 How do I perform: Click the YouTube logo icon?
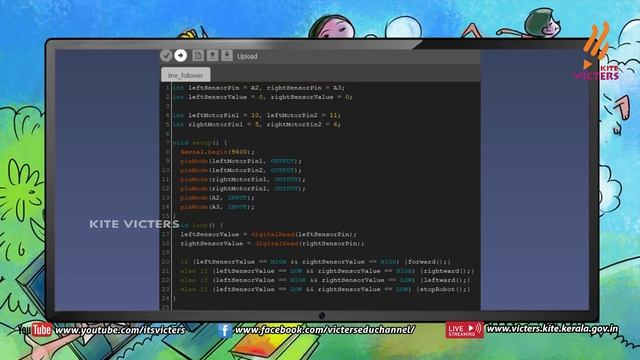coord(35,329)
